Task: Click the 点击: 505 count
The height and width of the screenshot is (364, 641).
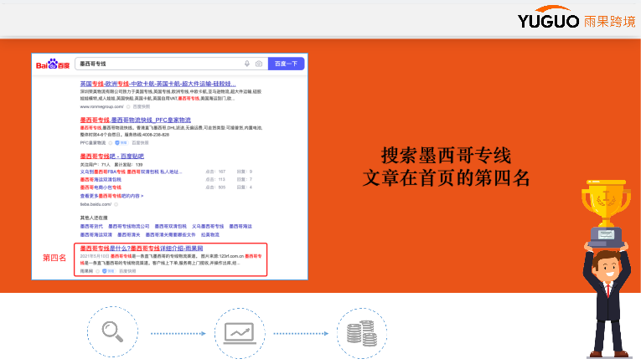Action: [x=215, y=187]
